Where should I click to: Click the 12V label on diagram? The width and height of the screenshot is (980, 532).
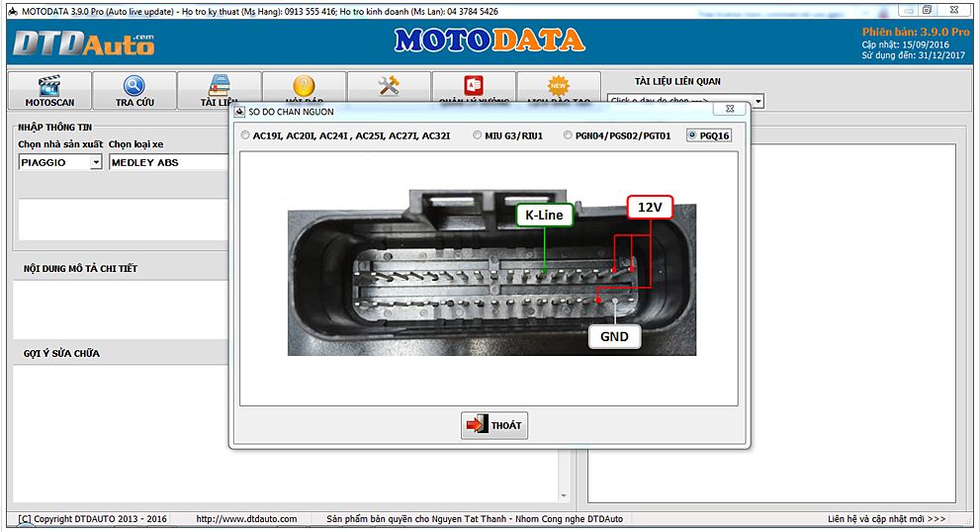coord(650,207)
